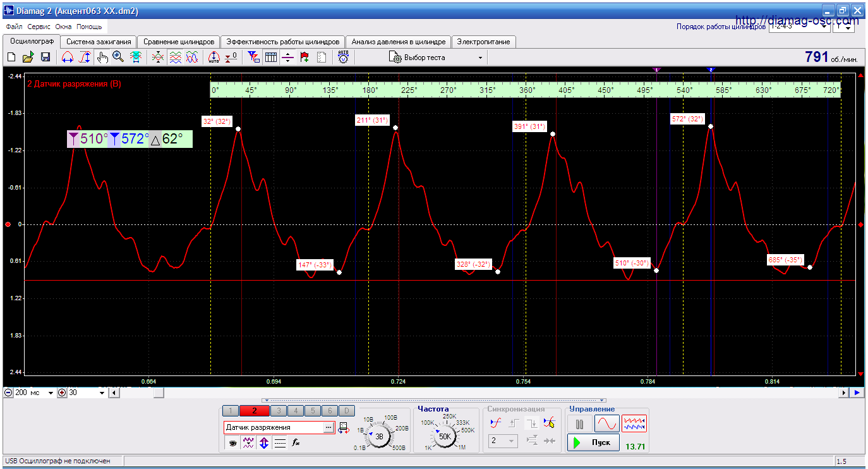This screenshot has width=868, height=469.
Task: Open the notes checklist icon
Action: 322,58
